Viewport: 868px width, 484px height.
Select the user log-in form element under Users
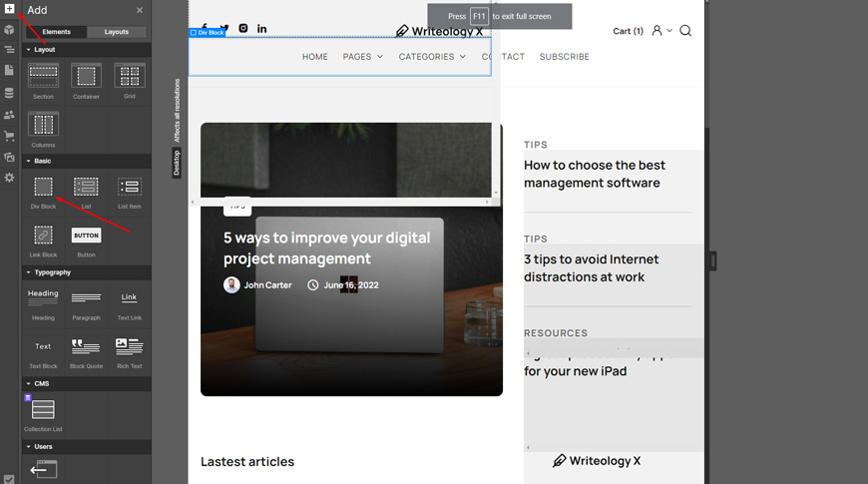click(x=43, y=469)
